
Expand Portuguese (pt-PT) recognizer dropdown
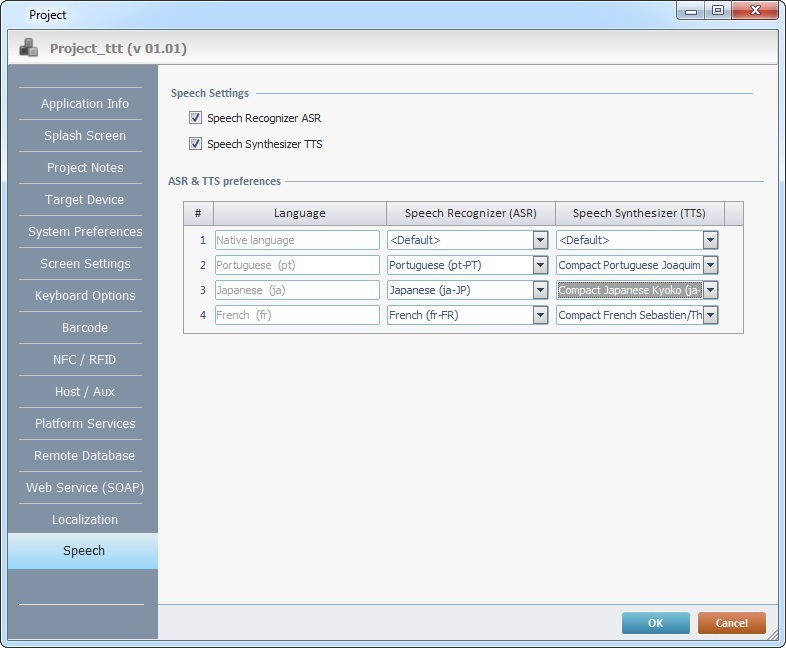tap(540, 265)
